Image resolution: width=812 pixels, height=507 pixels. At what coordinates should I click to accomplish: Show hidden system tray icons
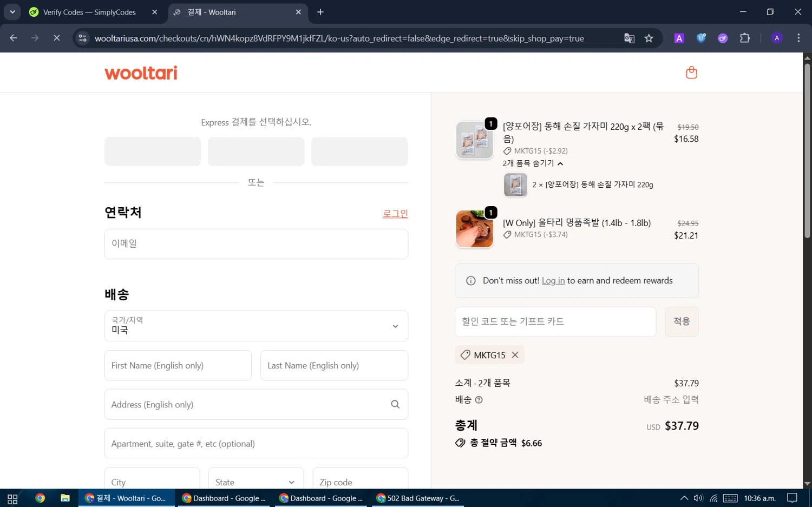point(684,498)
